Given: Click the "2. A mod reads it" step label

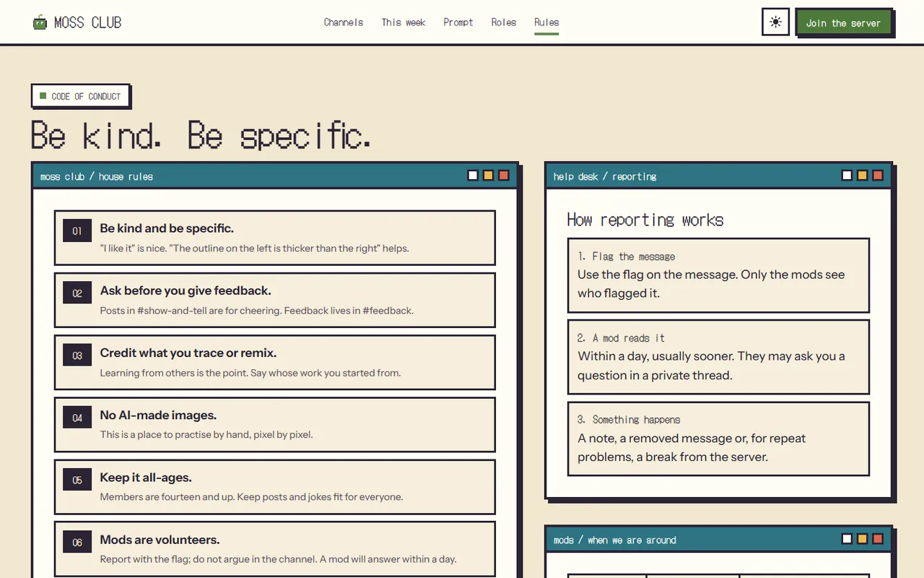Looking at the screenshot, I should click(x=622, y=338).
